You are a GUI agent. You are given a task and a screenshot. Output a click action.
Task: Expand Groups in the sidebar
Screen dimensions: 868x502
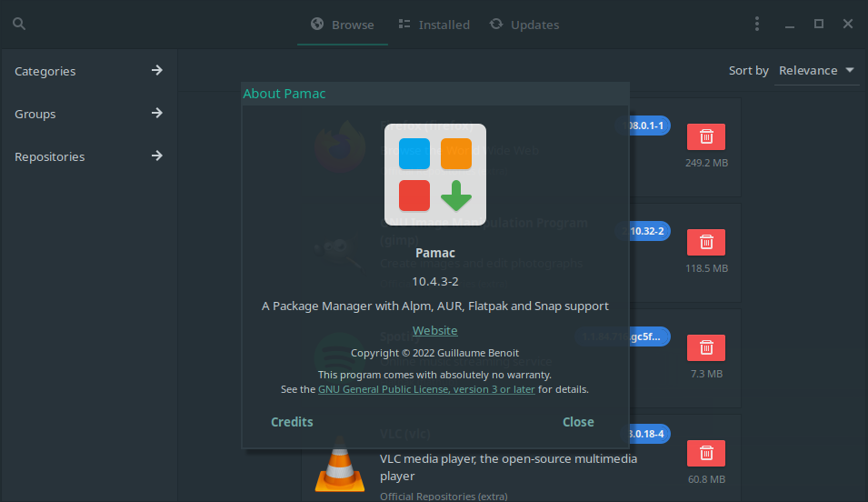point(88,114)
